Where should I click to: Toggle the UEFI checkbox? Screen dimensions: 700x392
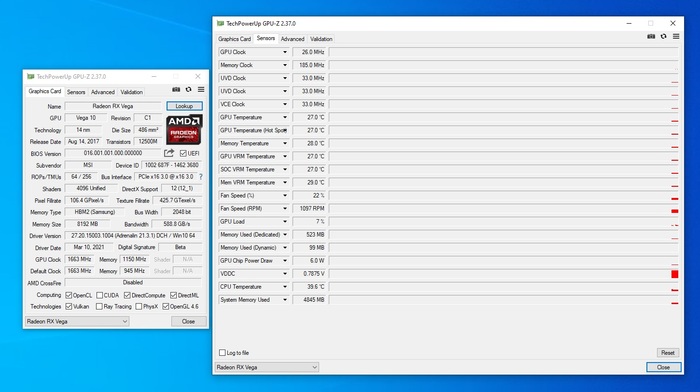click(x=183, y=153)
